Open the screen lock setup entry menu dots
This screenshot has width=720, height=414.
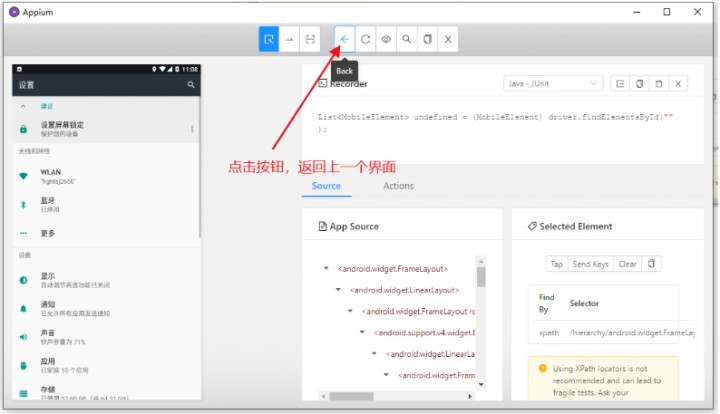click(192, 129)
